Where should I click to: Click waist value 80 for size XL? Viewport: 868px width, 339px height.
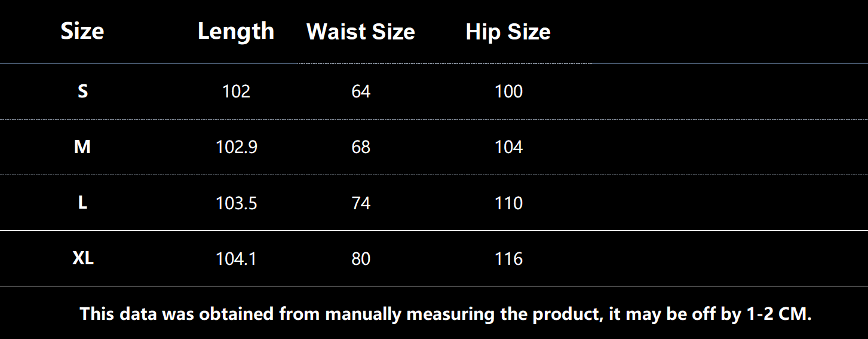[x=361, y=259]
